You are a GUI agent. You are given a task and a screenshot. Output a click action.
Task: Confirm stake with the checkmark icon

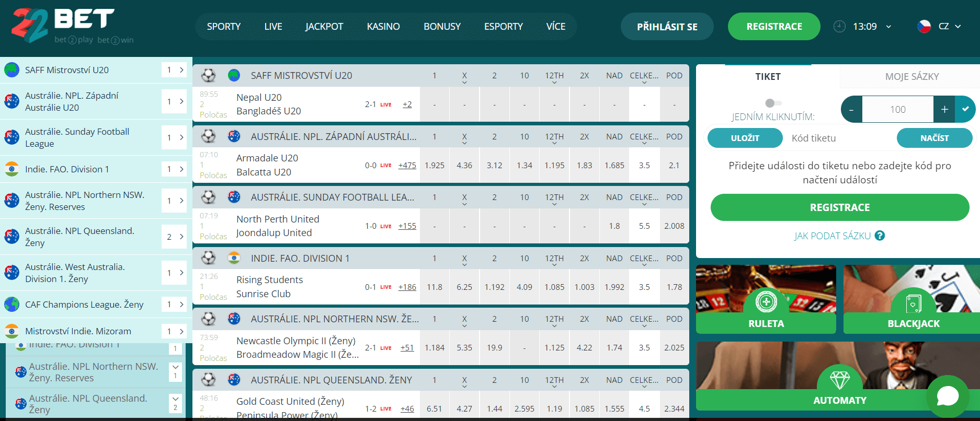point(965,109)
